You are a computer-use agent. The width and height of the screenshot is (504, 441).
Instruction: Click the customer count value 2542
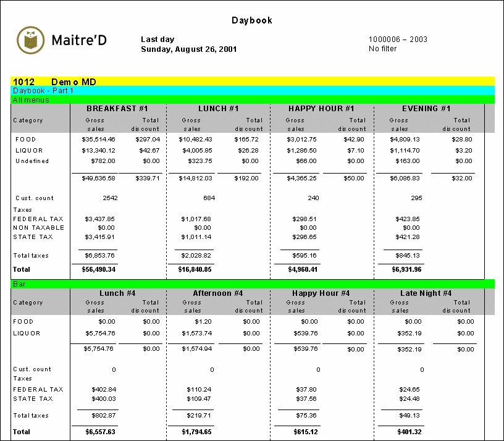(110, 198)
